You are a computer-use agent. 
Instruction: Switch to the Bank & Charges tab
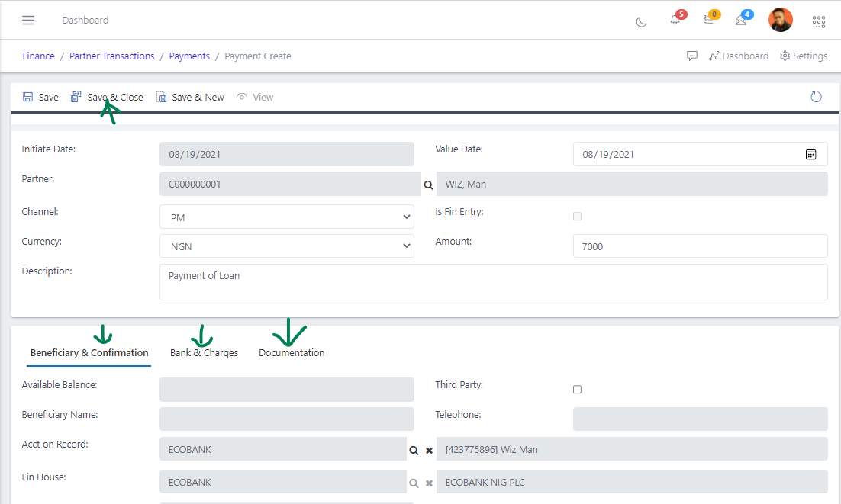coord(204,352)
